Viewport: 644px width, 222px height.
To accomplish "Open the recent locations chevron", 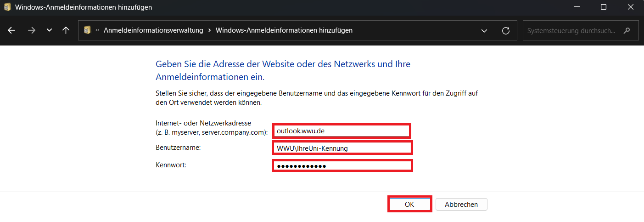I will tap(49, 30).
